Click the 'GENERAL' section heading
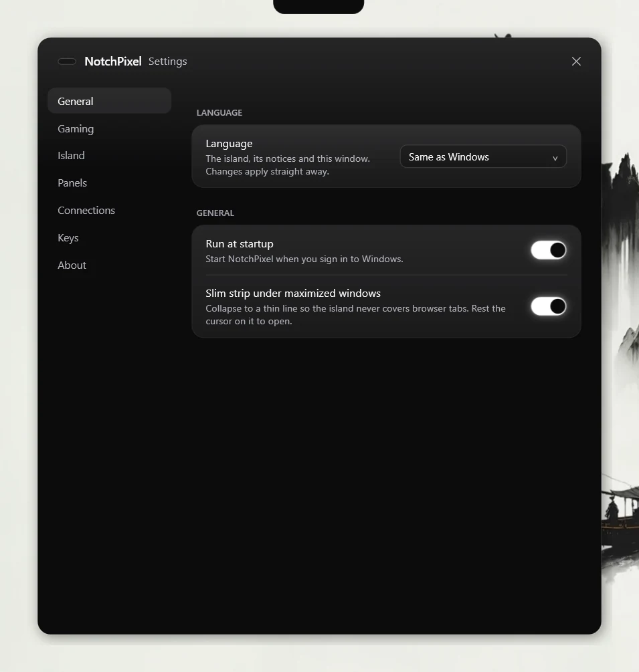Viewport: 639px width, 672px height. pyautogui.click(x=215, y=213)
